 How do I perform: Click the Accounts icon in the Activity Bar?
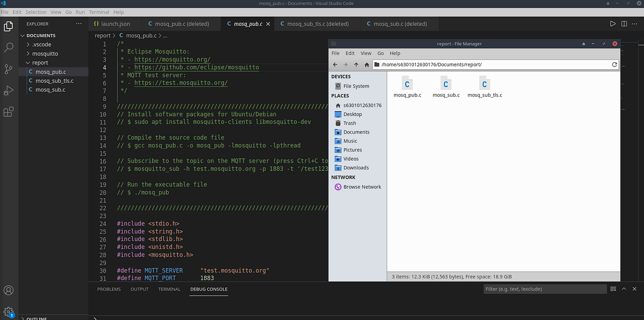coord(8,290)
